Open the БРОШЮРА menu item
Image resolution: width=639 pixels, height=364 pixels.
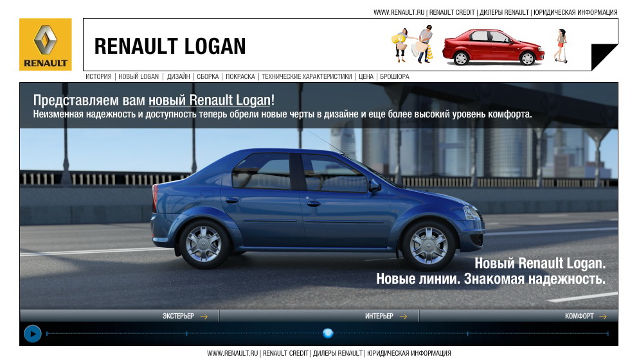coord(395,76)
